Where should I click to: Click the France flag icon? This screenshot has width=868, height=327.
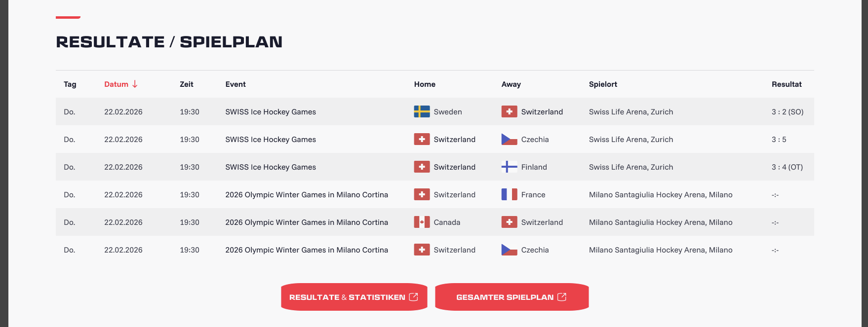509,194
